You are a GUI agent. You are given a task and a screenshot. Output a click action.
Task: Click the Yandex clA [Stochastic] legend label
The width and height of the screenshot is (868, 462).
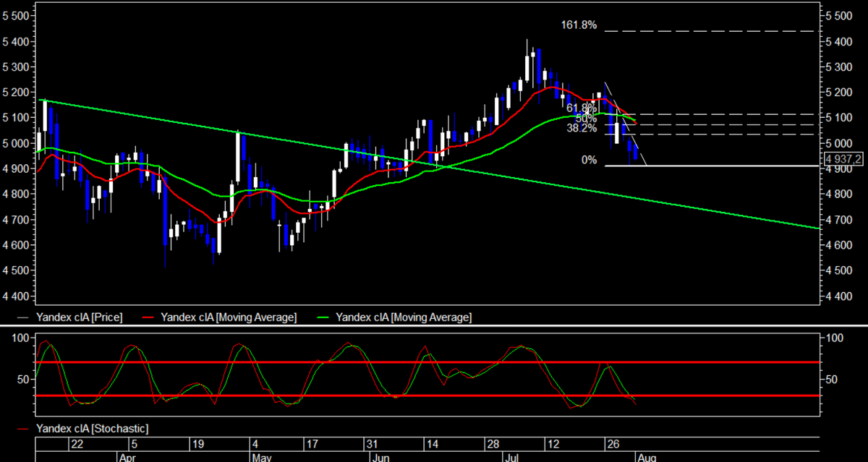pos(92,428)
